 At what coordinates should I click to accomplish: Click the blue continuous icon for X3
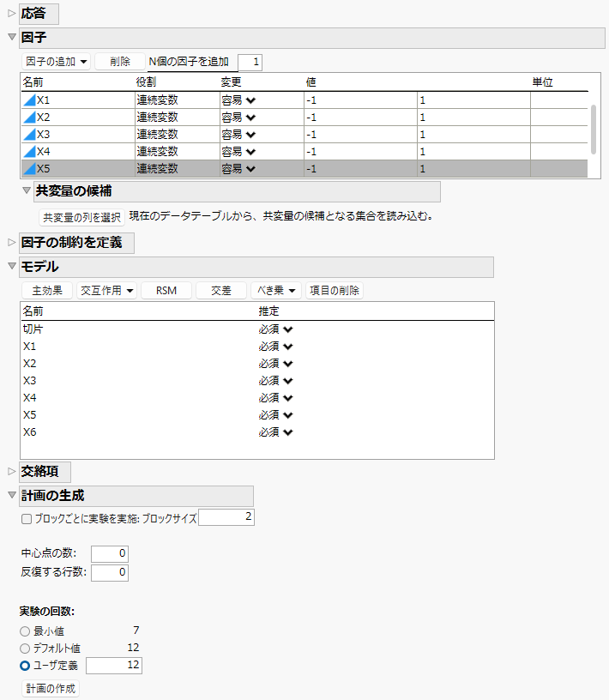tap(29, 135)
